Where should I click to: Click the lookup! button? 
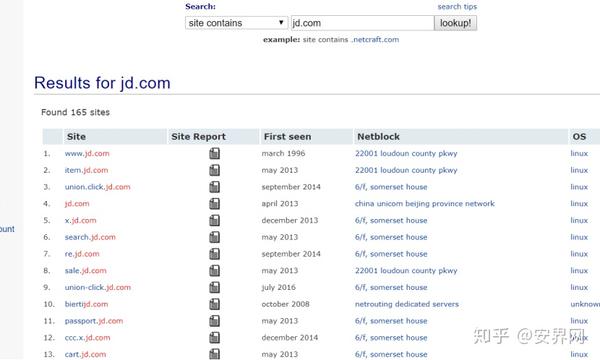point(455,23)
